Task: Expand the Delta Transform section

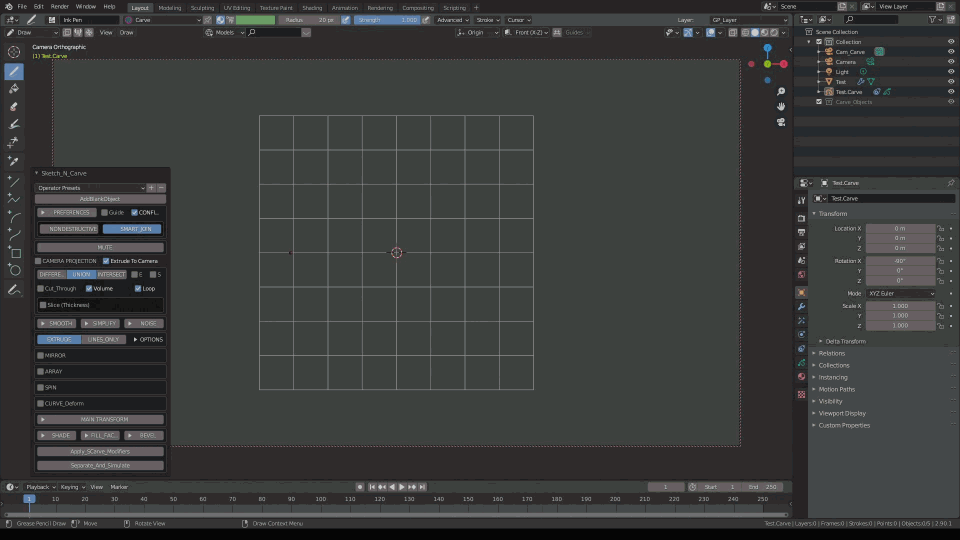Action: click(x=845, y=341)
